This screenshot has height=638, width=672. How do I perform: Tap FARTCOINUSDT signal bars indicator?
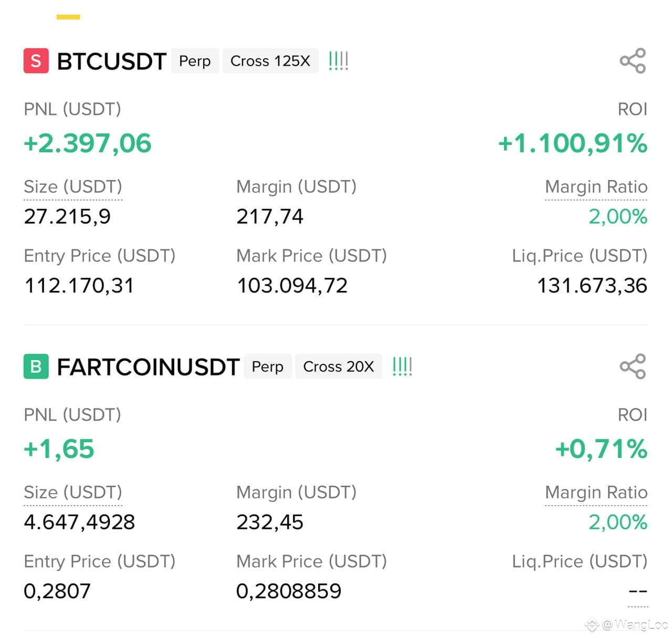coord(402,367)
